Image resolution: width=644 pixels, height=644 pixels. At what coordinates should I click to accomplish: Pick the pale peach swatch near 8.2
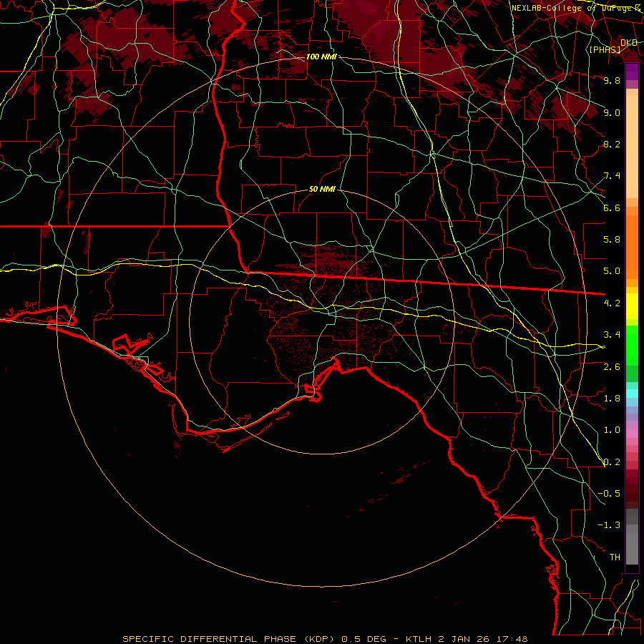pyautogui.click(x=632, y=147)
